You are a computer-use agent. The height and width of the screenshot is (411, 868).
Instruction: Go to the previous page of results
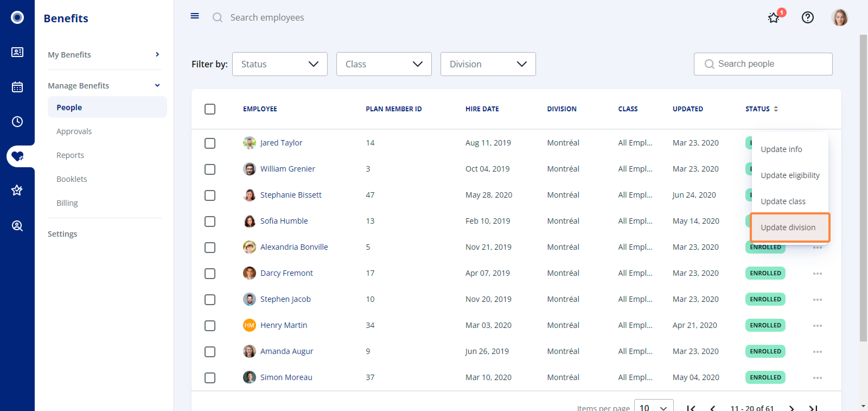coord(713,408)
